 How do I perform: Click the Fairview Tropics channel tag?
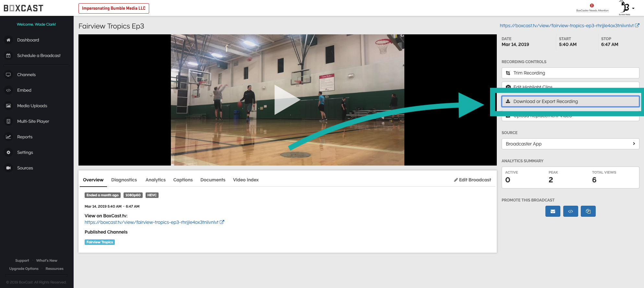100,242
